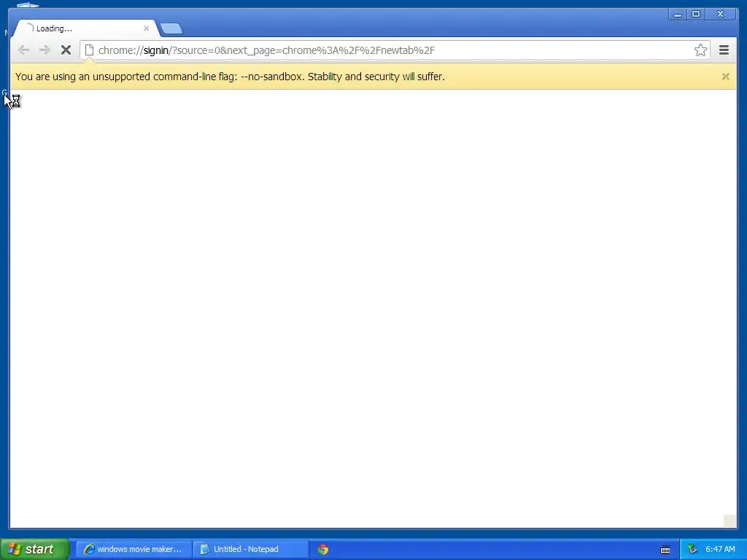The width and height of the screenshot is (747, 560).
Task: Dismiss the no-sandbox warning bar
Action: click(725, 76)
